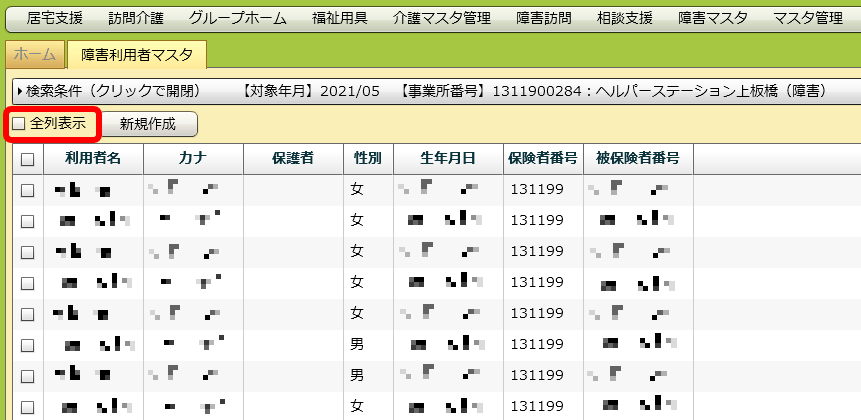Screen dimensions: 861x420
Task: Select the checkbox of the second row
Action: 27,220
